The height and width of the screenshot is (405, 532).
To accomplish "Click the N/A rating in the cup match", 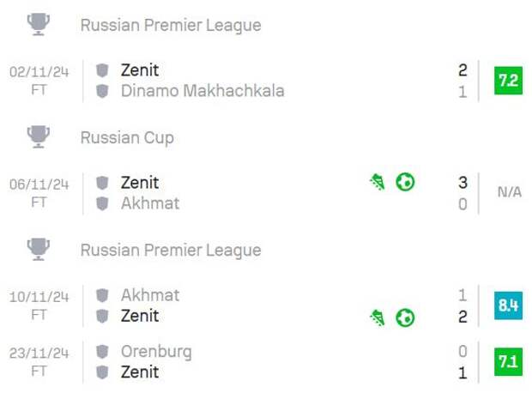I will click(x=510, y=192).
